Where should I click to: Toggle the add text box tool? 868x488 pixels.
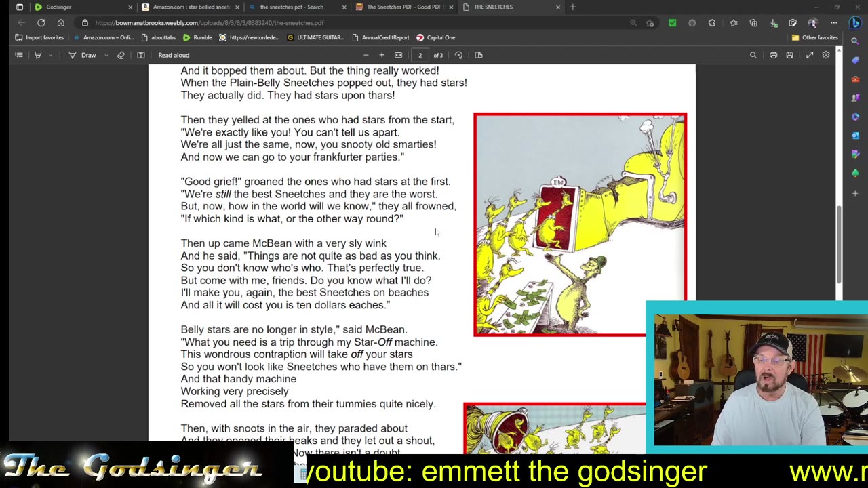tap(141, 55)
